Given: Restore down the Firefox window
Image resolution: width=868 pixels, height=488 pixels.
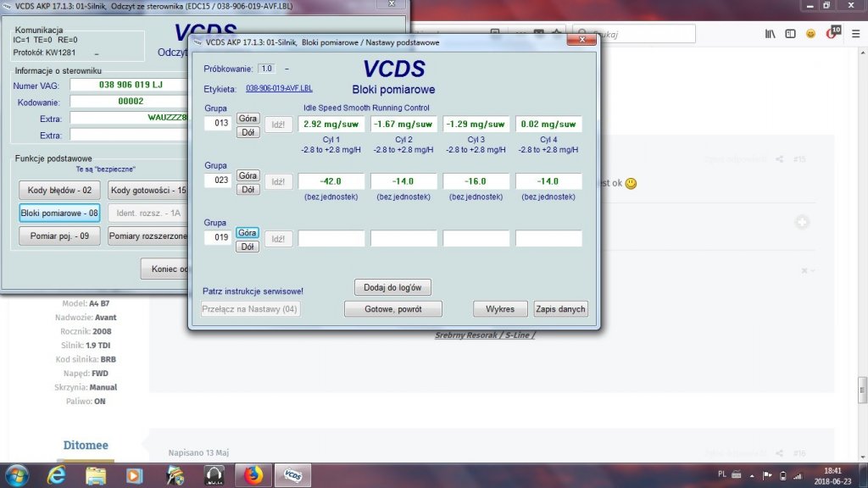Looking at the screenshot, I should pos(826,6).
